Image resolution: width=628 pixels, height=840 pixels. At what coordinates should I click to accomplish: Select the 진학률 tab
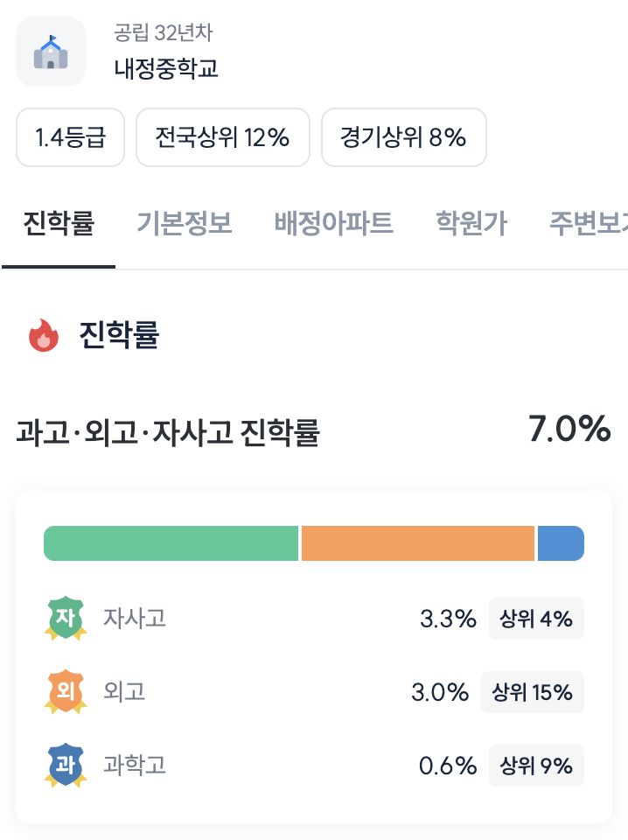pyautogui.click(x=59, y=224)
